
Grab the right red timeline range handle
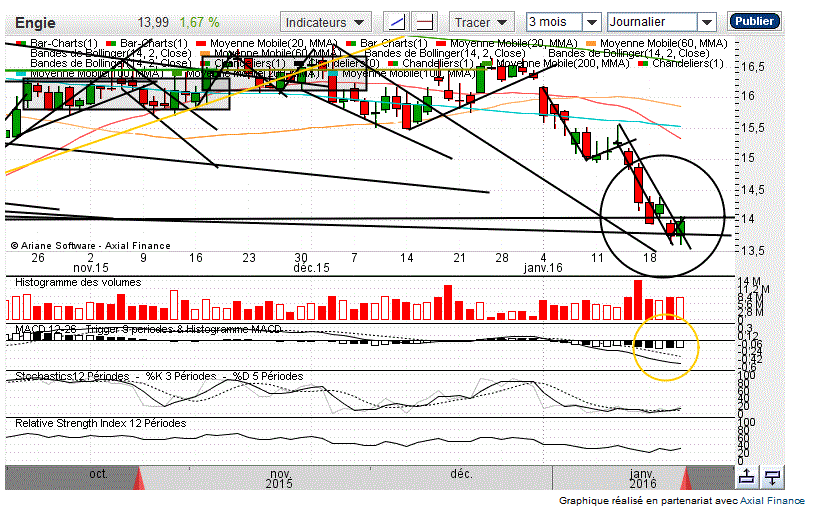click(686, 478)
